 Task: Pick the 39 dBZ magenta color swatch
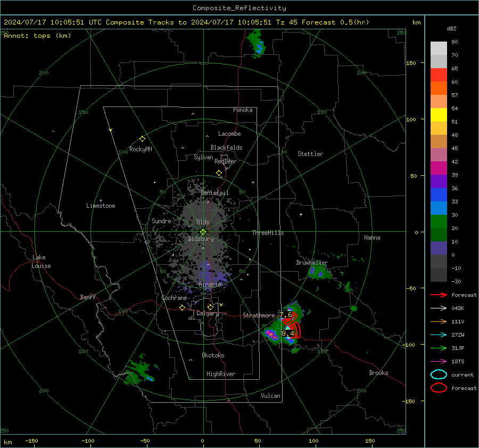(439, 168)
